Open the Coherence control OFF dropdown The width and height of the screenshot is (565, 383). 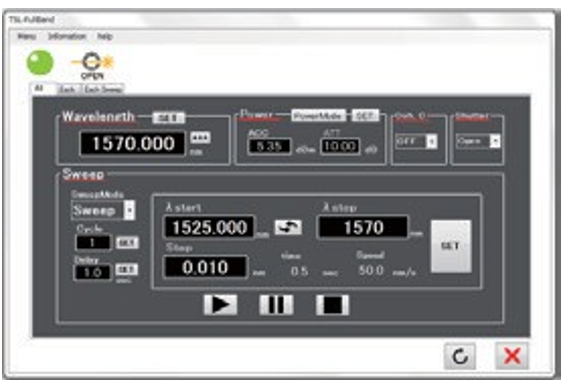417,141
